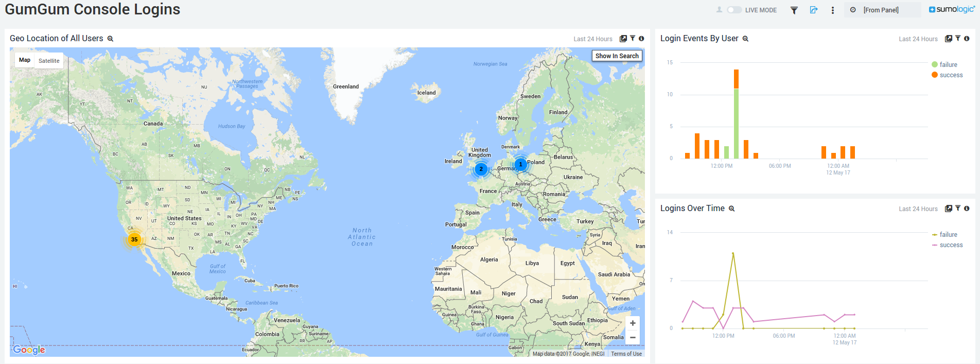Filter the Geo Location of All Users panel
This screenshot has height=364, width=980.
[x=633, y=39]
